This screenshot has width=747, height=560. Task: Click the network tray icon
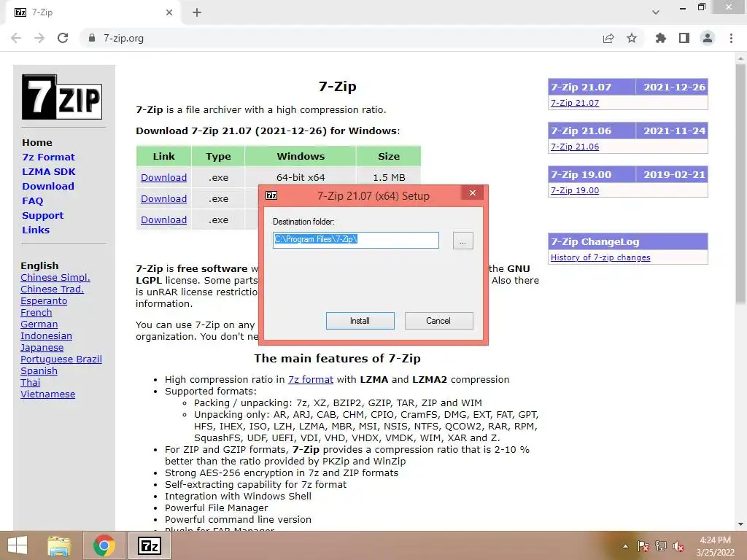(661, 546)
